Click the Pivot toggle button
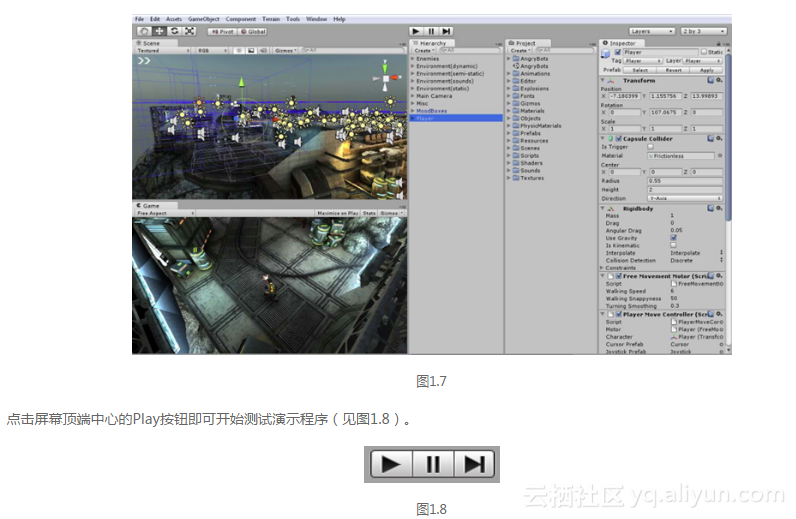Screen dimensions: 796x519 pyautogui.click(x=222, y=31)
